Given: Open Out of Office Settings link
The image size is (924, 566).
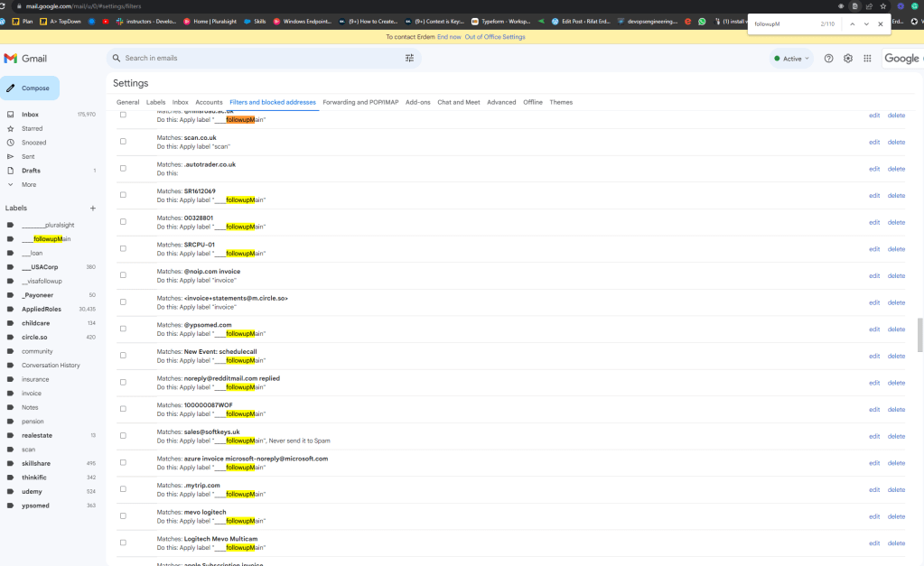Looking at the screenshot, I should 495,37.
